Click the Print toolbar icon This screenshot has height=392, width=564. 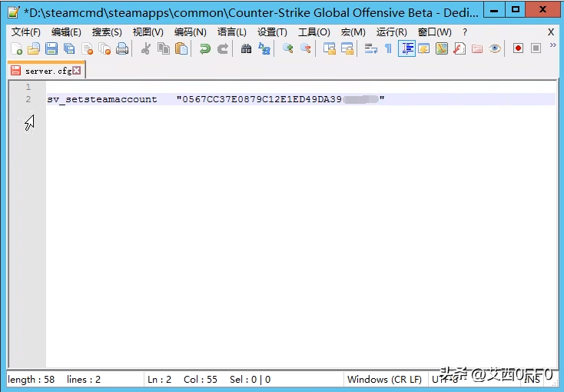point(121,48)
